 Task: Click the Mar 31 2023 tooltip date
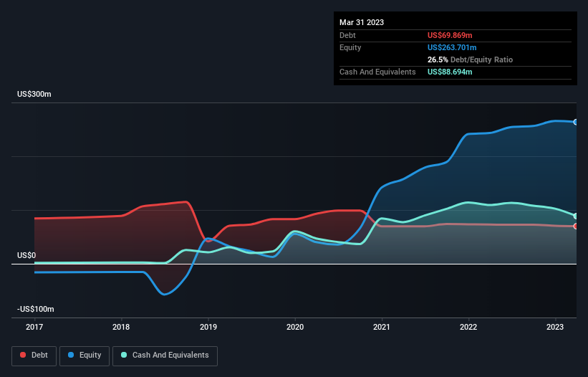pyautogui.click(x=362, y=22)
